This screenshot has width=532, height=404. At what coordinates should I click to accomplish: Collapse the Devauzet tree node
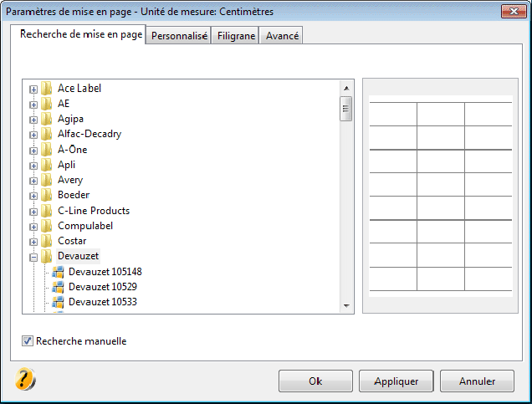tap(33, 258)
